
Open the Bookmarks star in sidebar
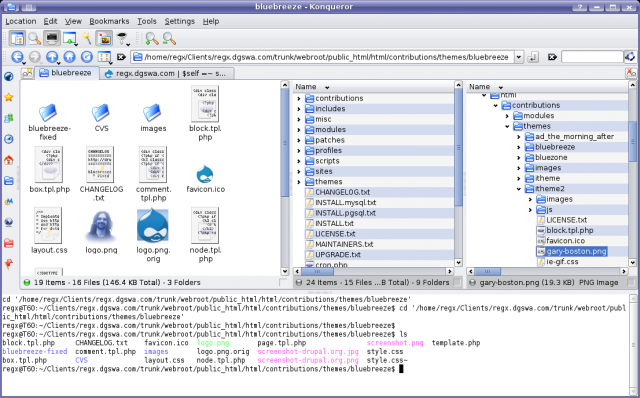tap(9, 97)
